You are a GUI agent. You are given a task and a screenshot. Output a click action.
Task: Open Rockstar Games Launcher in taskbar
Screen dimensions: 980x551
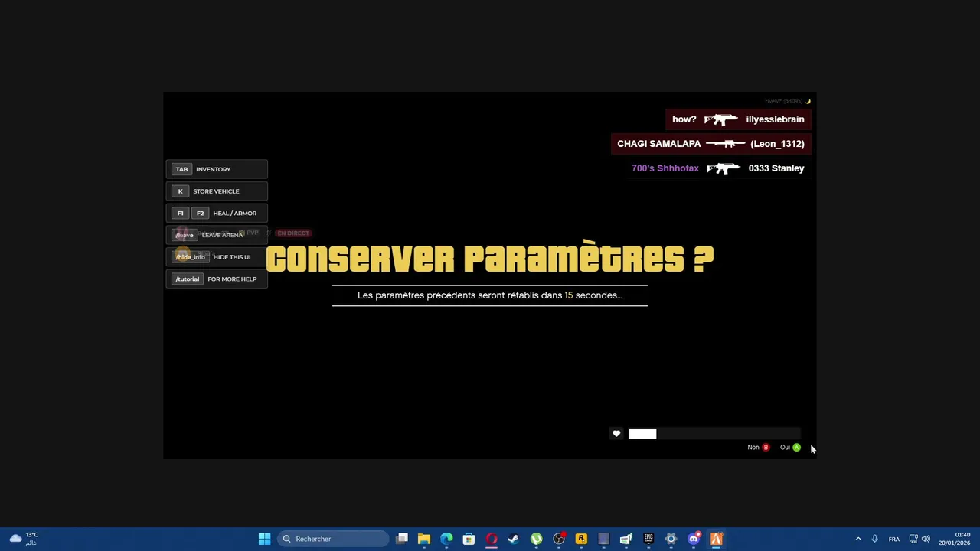coord(581,539)
